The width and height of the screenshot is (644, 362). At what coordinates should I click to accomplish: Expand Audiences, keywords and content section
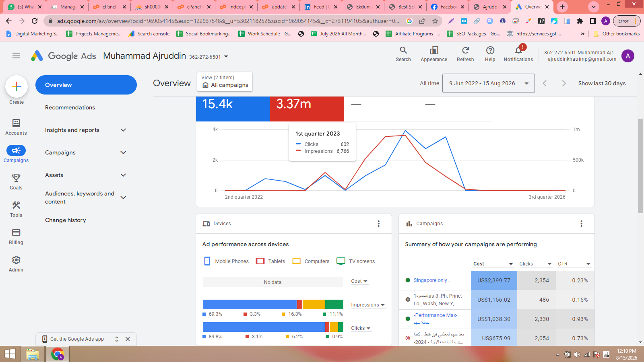[124, 197]
